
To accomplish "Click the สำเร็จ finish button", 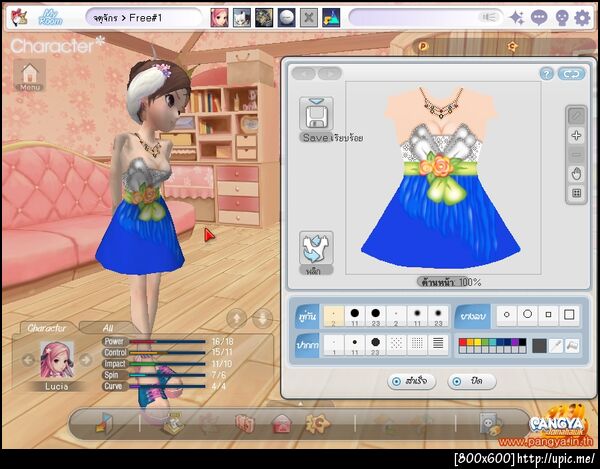I will [412, 381].
